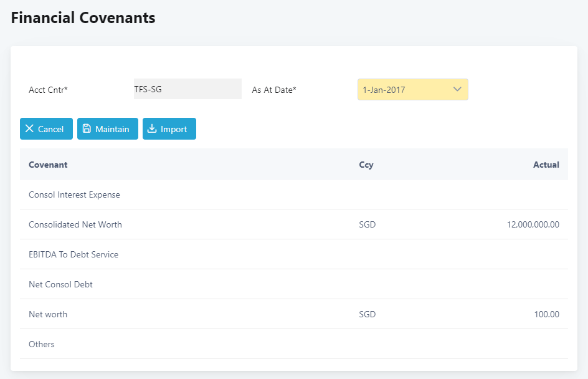The width and height of the screenshot is (588, 379).
Task: Expand the As At Date dropdown chevron
Action: point(457,90)
